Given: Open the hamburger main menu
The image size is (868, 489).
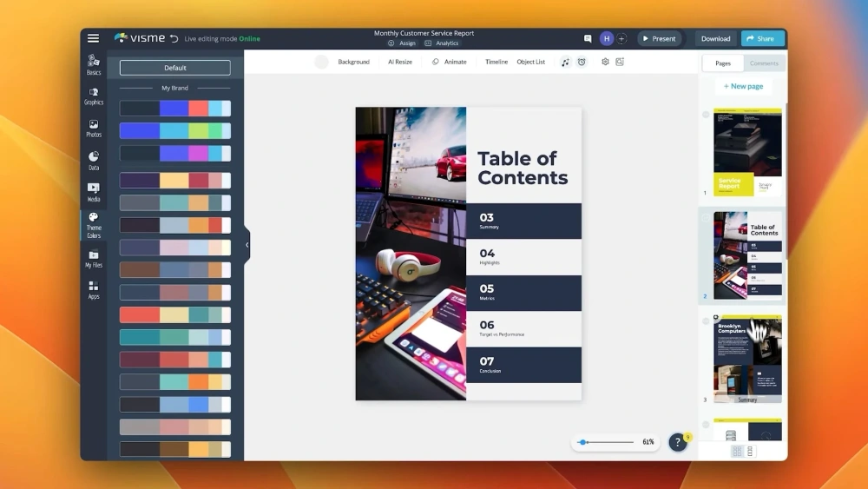Looking at the screenshot, I should click(93, 38).
